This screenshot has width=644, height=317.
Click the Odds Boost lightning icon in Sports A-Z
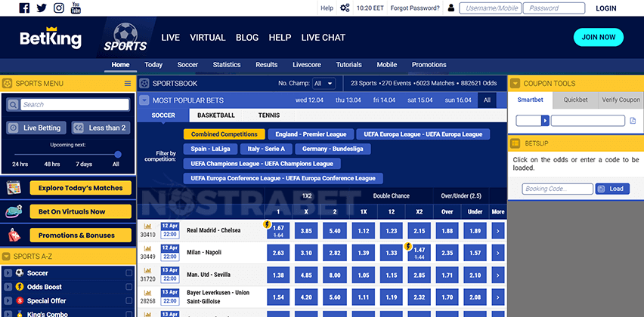(x=20, y=287)
